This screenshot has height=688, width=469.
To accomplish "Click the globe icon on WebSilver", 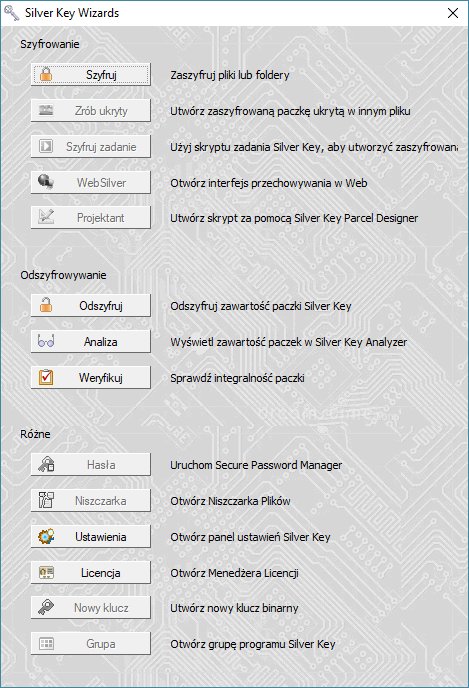I will coord(46,181).
